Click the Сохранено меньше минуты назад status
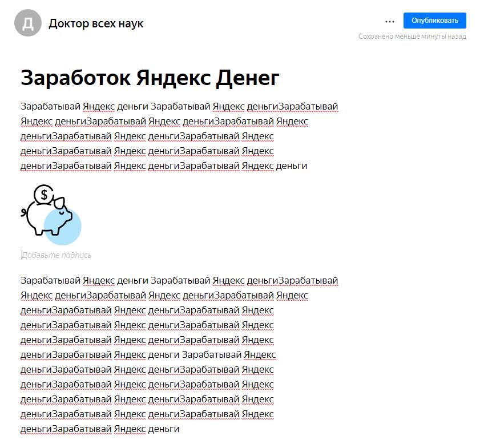 tap(412, 37)
